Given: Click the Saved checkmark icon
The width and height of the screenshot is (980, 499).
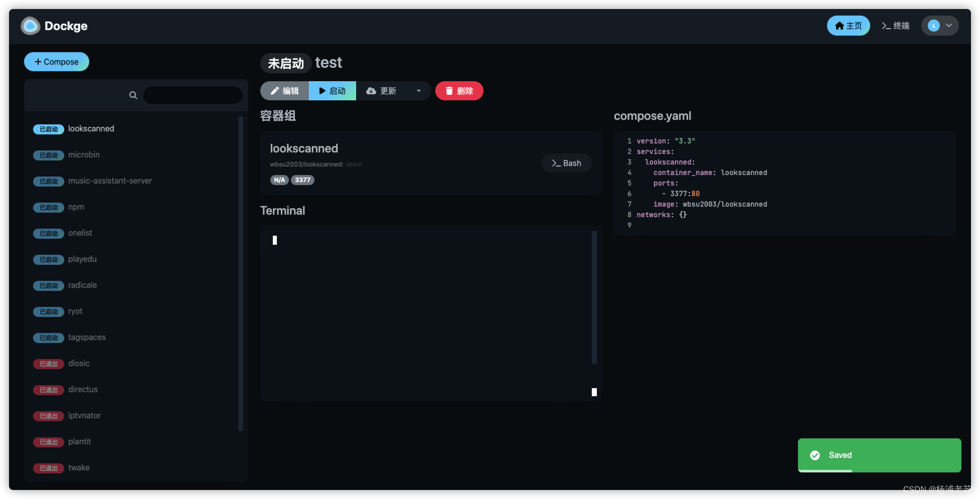Looking at the screenshot, I should click(x=815, y=455).
